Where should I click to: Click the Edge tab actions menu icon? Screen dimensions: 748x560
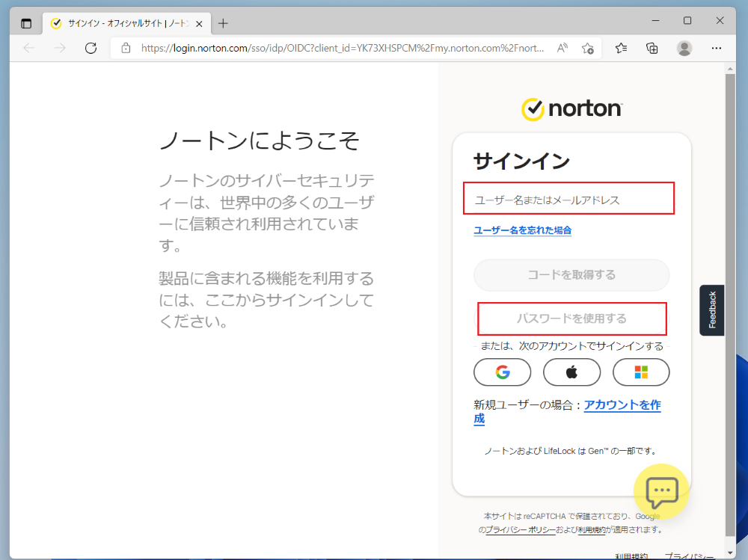26,23
